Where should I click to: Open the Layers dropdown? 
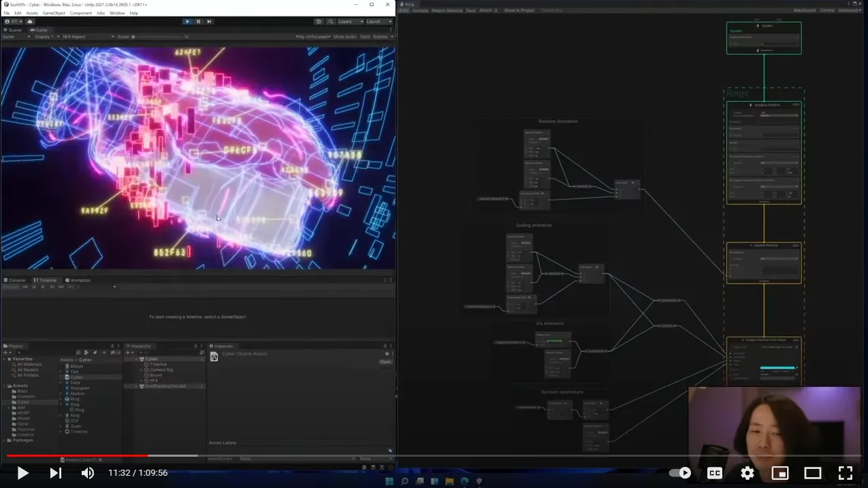pos(351,22)
